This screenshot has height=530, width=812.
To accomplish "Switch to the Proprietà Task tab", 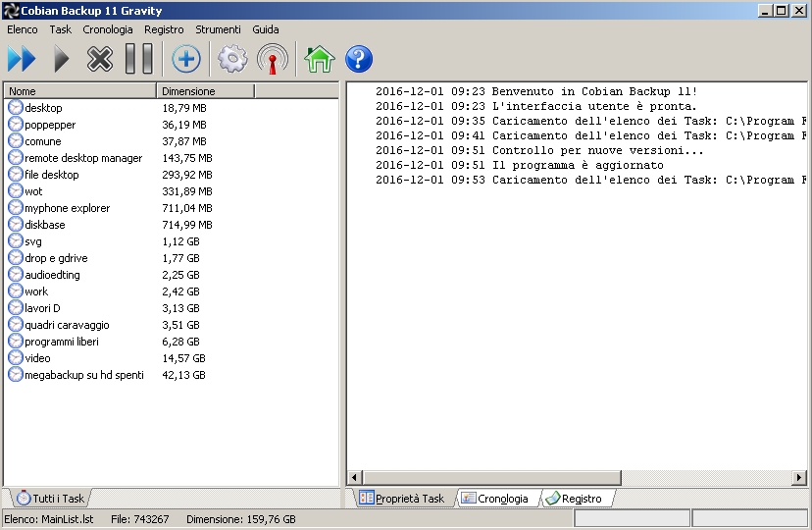I will pos(403,499).
